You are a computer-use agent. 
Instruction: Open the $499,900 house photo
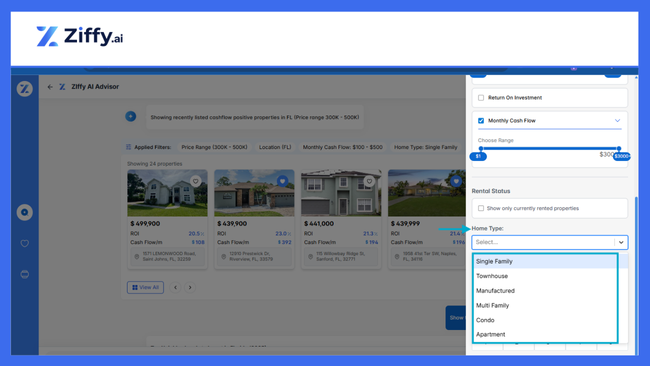coord(167,193)
